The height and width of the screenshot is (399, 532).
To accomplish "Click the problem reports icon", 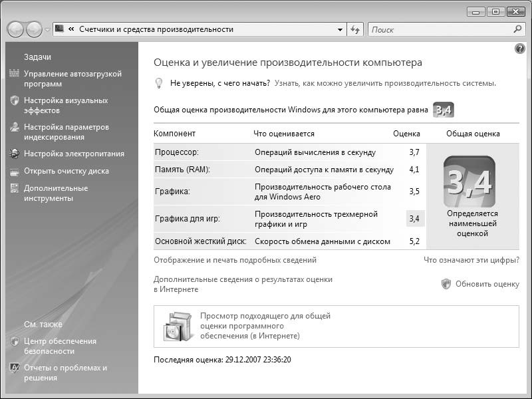I will pyautogui.click(x=14, y=368).
